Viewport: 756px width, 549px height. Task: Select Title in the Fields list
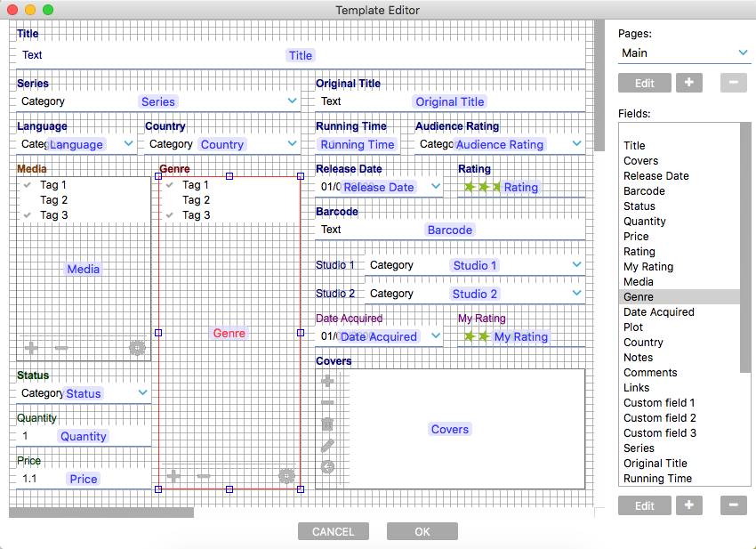pyautogui.click(x=680, y=146)
